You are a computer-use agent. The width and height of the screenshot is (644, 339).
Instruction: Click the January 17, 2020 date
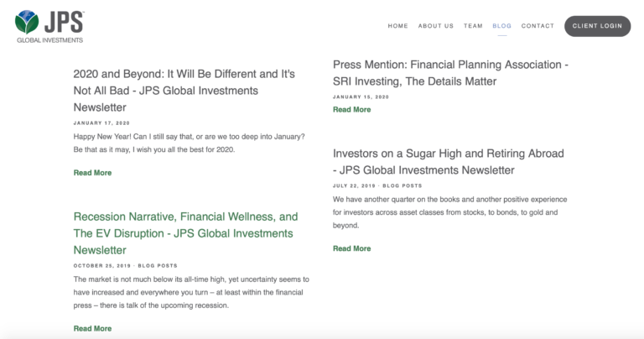point(101,123)
